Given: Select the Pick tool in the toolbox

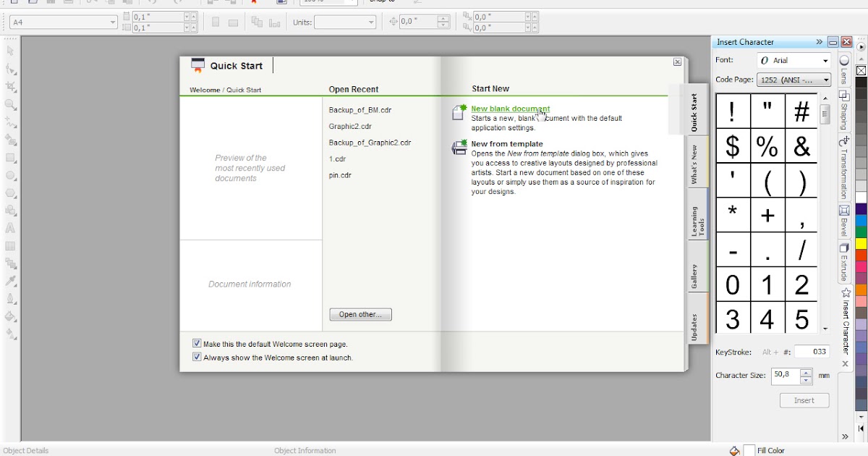Looking at the screenshot, I should (11, 51).
